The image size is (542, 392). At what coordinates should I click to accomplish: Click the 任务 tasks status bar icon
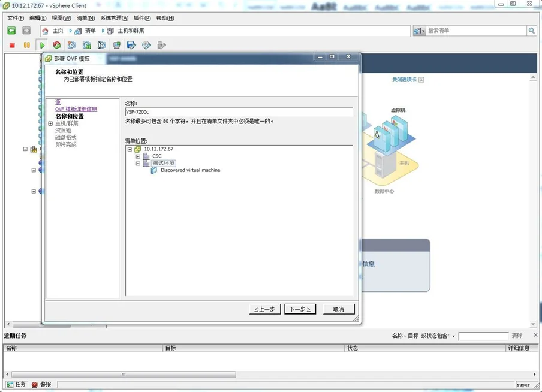(10, 384)
